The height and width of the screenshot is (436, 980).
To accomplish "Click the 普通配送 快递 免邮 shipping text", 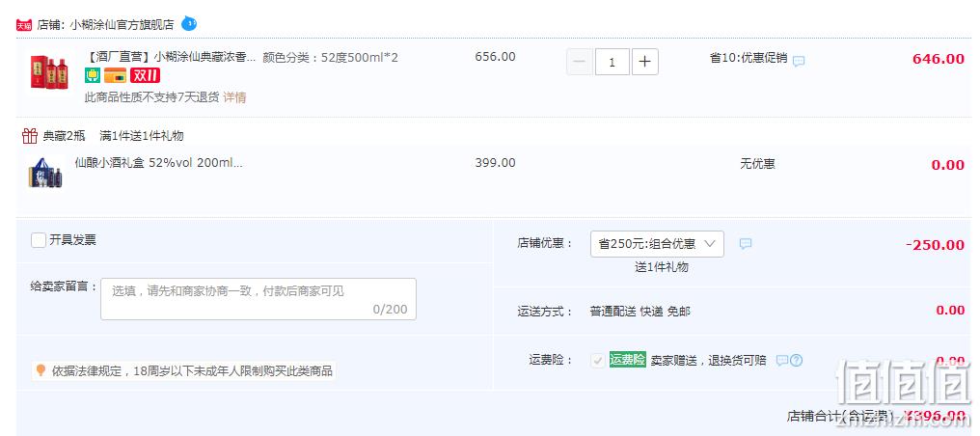I will point(640,311).
